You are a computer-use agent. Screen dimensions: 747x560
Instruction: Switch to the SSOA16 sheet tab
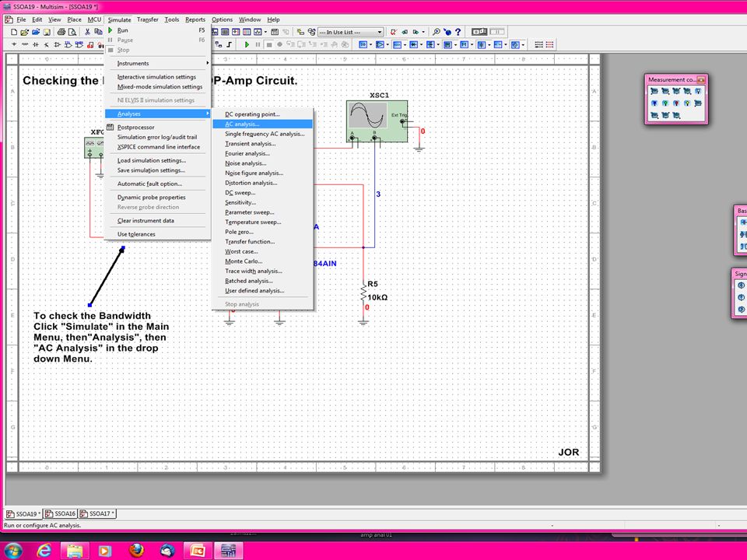tap(60, 514)
